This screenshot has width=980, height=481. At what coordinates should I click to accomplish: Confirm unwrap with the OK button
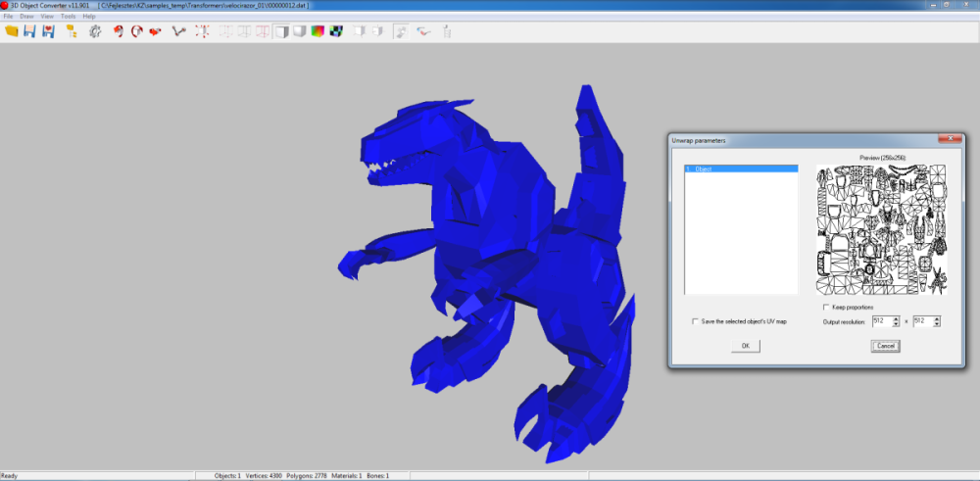[746, 346]
